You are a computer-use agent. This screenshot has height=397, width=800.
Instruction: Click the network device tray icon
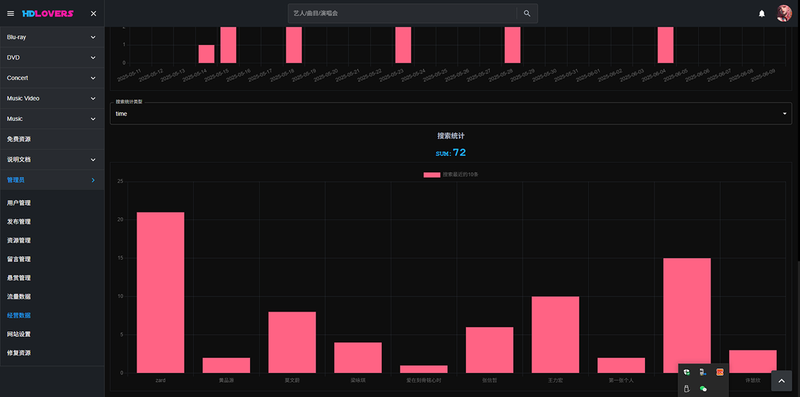703,373
